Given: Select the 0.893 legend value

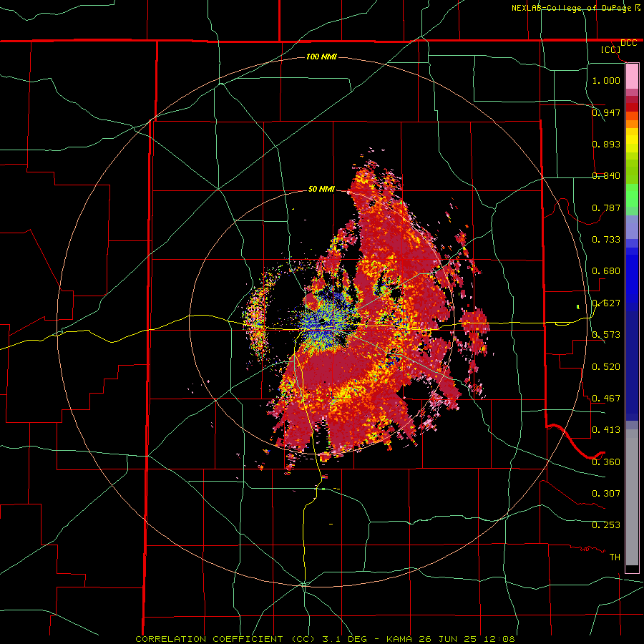Looking at the screenshot, I should click(x=606, y=144).
